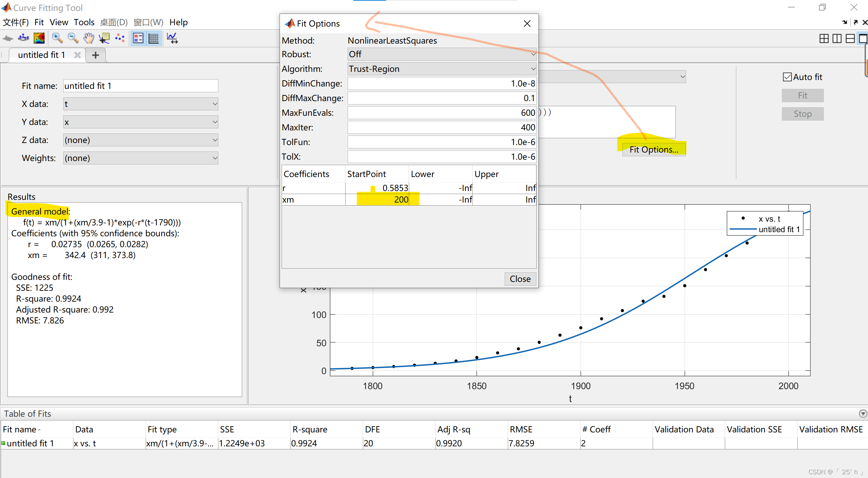Image resolution: width=868 pixels, height=478 pixels.
Task: Open the 窗口(W) menu
Action: coord(148,22)
